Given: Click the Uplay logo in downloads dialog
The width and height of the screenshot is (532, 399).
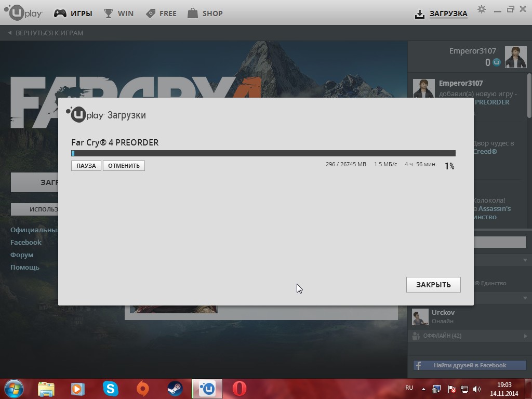Looking at the screenshot, I should coord(85,114).
